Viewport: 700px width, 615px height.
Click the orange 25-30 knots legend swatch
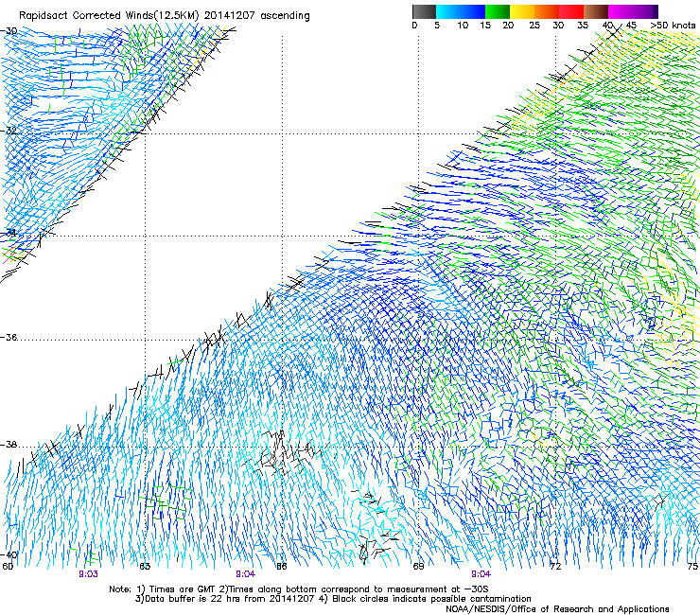coord(547,11)
